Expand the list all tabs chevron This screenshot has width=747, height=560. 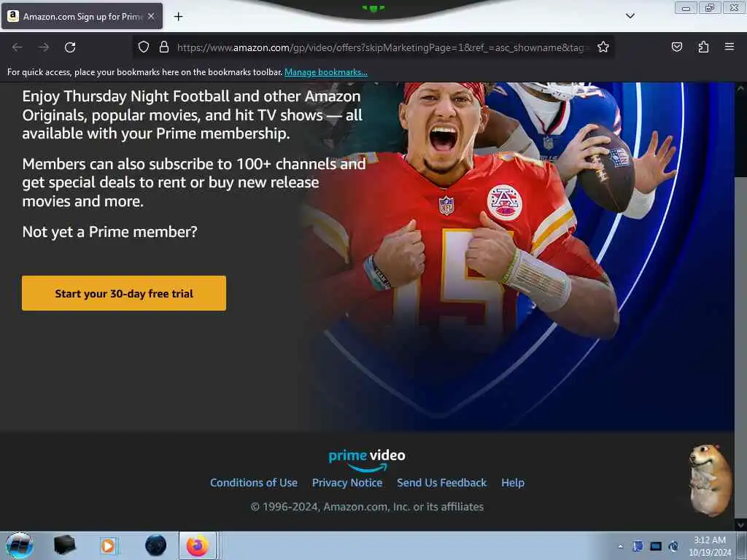pos(630,16)
